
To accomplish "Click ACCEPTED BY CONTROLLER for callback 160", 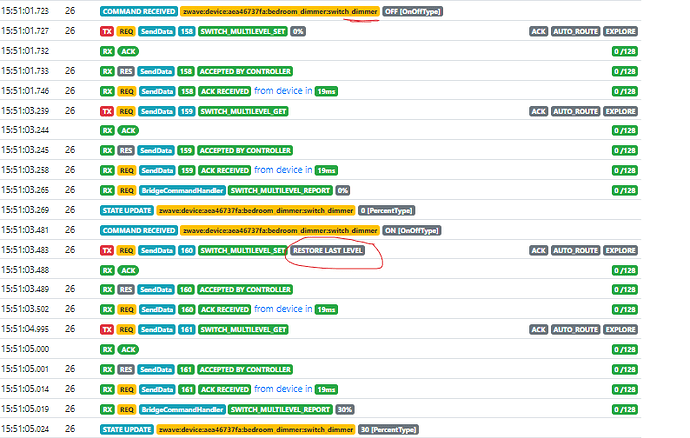I will coord(245,290).
